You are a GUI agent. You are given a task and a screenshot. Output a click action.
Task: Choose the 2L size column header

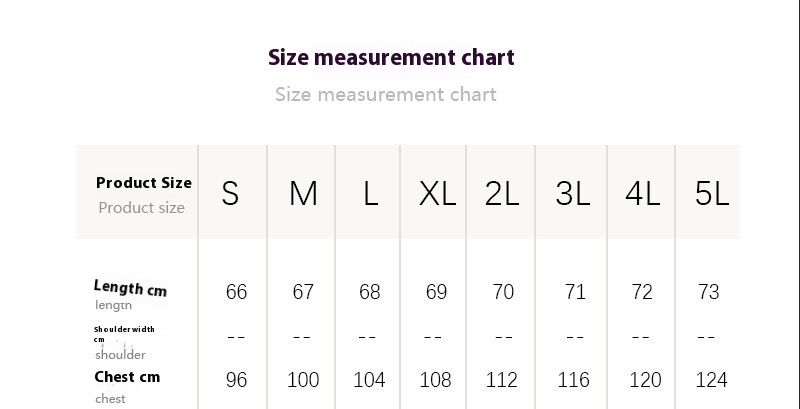click(x=502, y=194)
